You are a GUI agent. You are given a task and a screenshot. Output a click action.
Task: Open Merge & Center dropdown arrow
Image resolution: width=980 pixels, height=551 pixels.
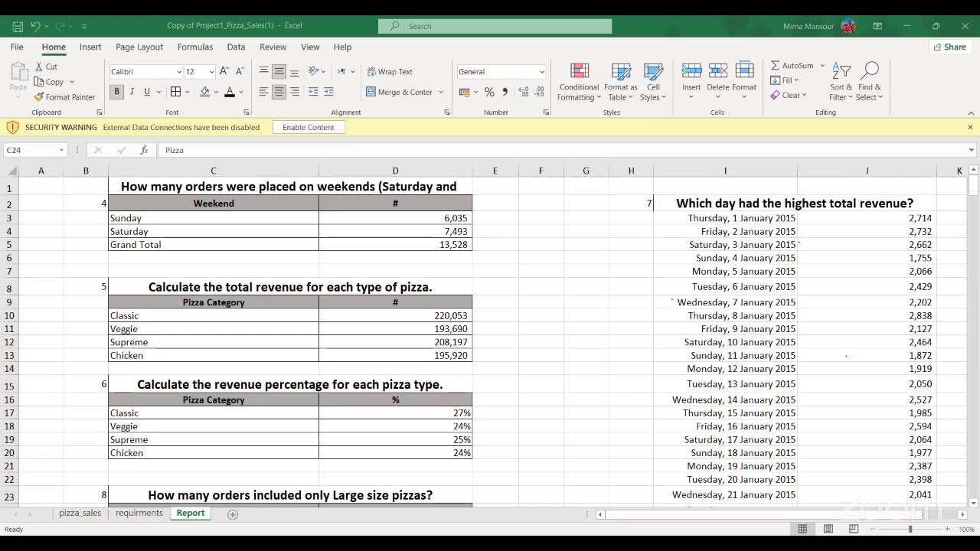pos(441,92)
